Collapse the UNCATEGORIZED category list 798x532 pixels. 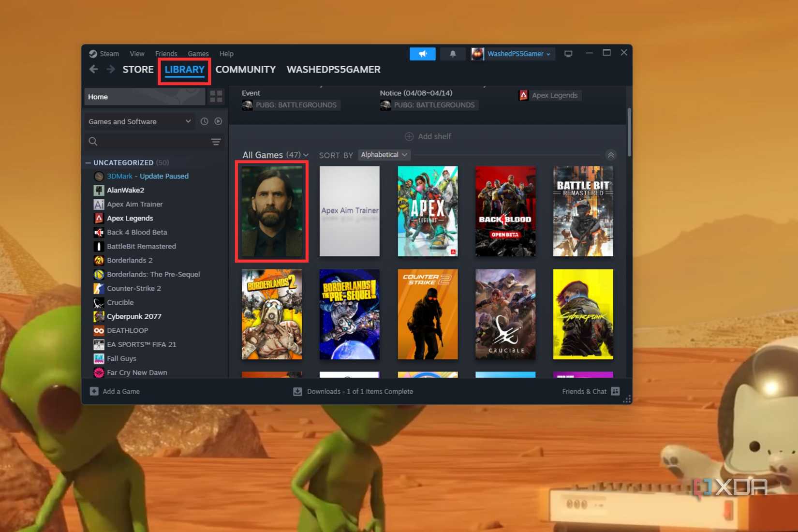(88, 163)
